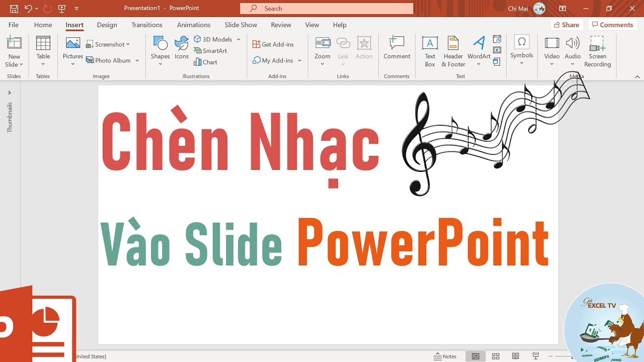Click in the Search box
Image resolution: width=644 pixels, height=362 pixels.
tap(327, 9)
